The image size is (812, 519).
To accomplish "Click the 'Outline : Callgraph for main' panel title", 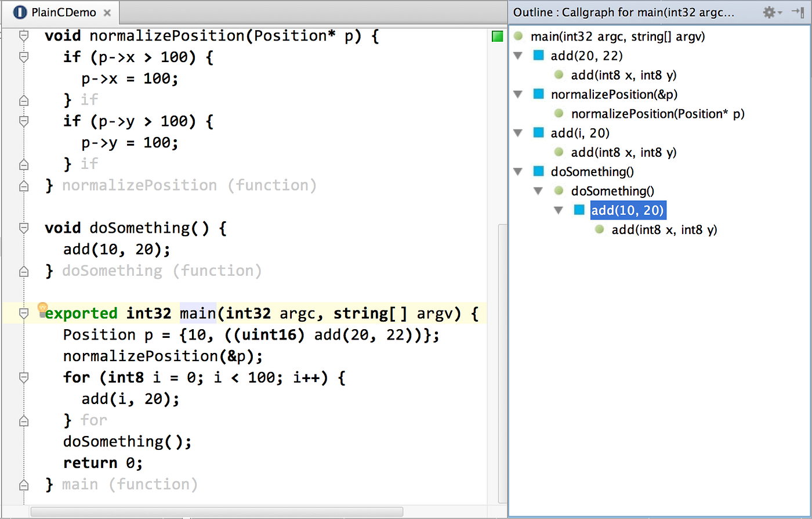I will click(x=623, y=12).
